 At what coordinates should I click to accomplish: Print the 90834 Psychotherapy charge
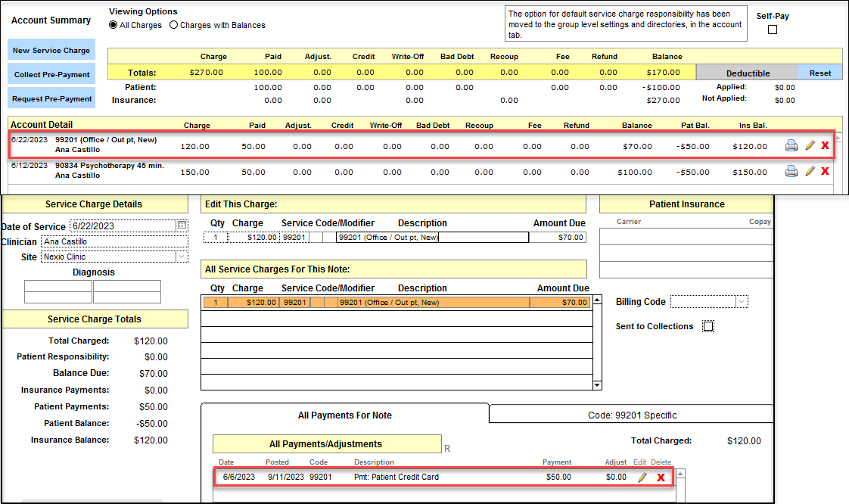click(x=791, y=171)
